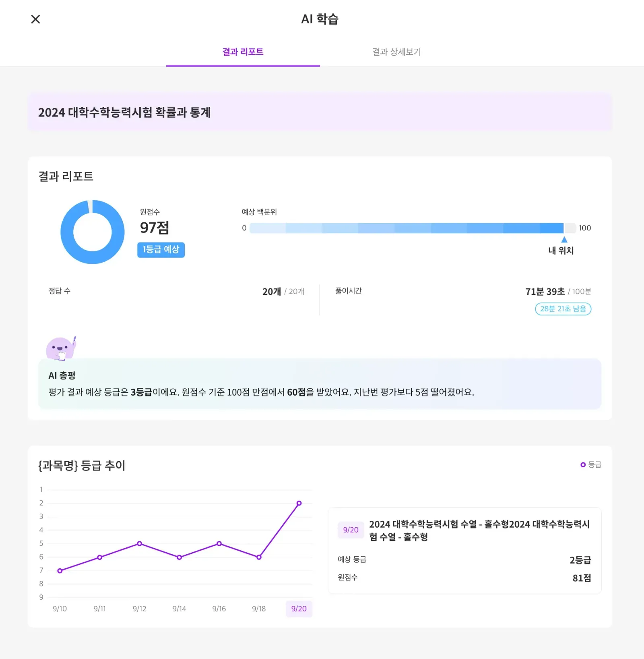
Task: Click the 2024 대학수학능력시험 확률과 통계 banner
Action: (x=320, y=112)
